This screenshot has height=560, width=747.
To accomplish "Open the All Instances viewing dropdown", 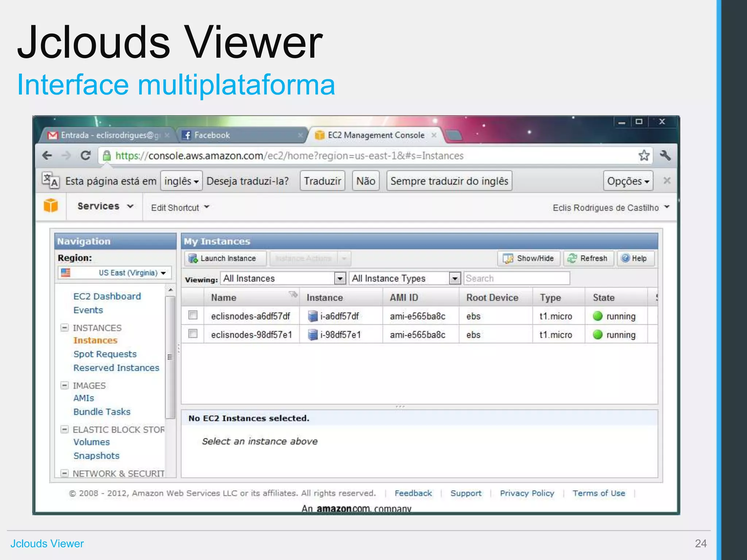I will pos(283,279).
